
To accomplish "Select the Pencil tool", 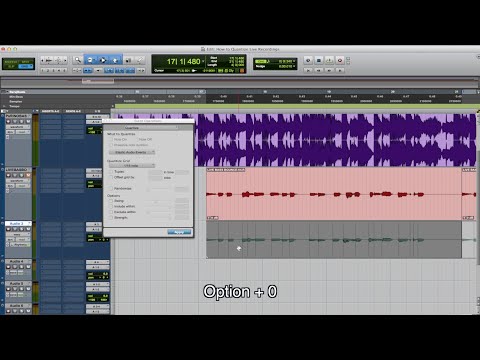I will pos(140,60).
